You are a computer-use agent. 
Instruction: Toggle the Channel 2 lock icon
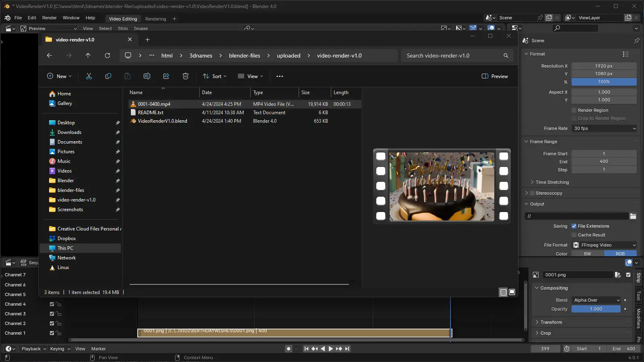59,323
